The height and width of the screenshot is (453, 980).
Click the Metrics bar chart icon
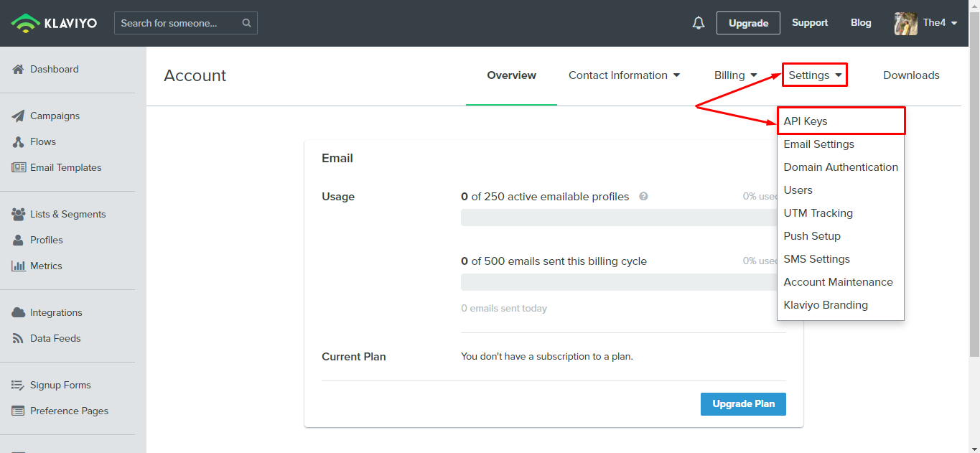click(19, 266)
